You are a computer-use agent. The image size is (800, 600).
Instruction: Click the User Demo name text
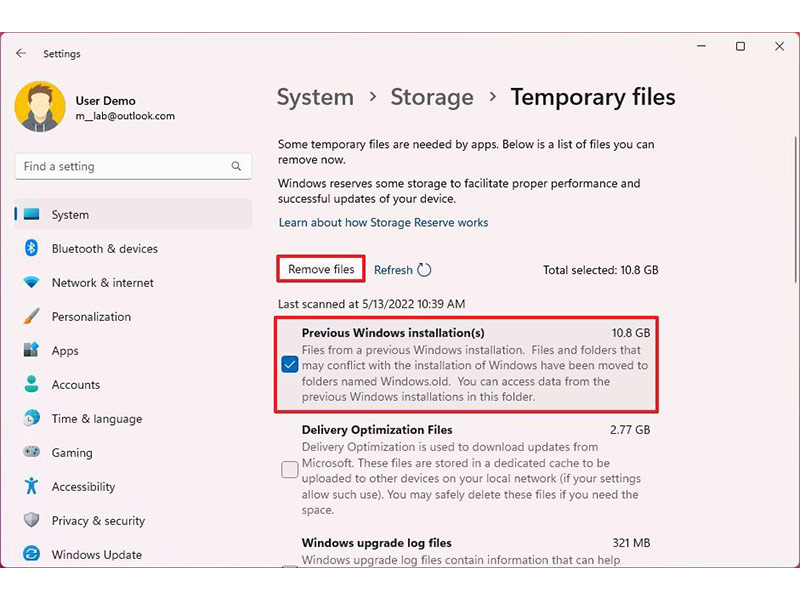106,101
